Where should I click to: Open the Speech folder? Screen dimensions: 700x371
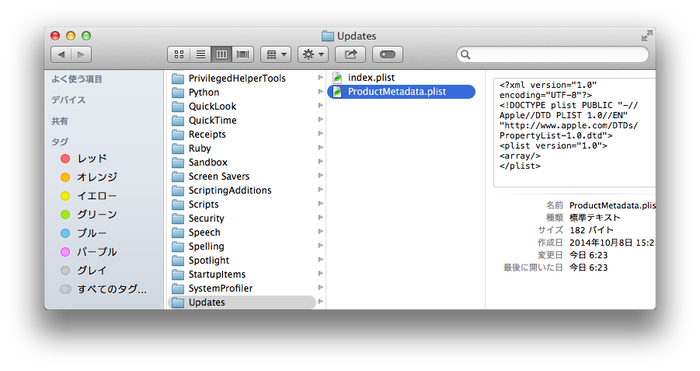(196, 233)
